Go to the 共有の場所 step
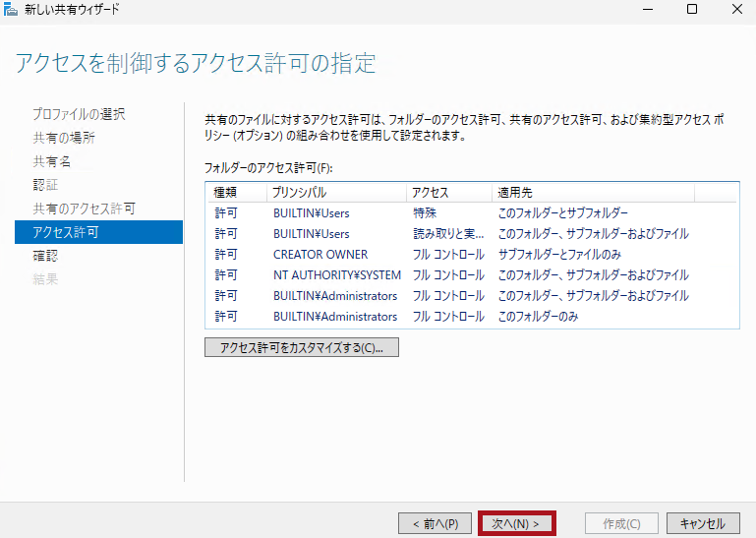This screenshot has width=756, height=538. [64, 138]
